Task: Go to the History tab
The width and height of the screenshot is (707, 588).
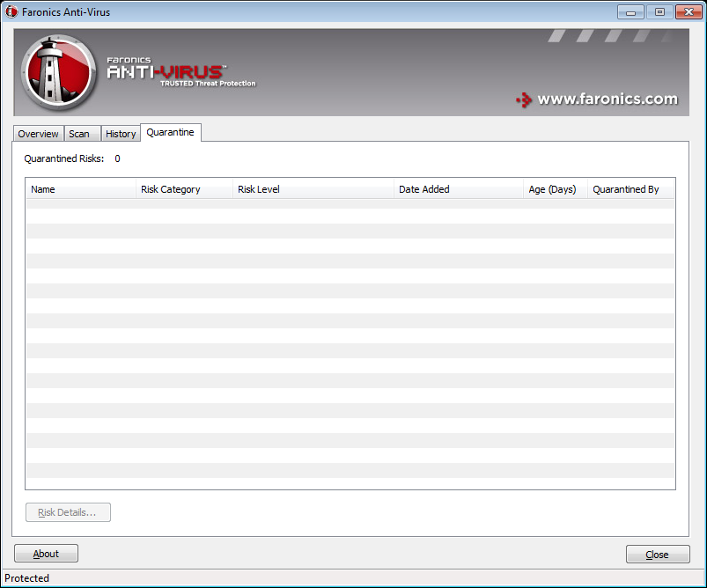Action: point(121,134)
